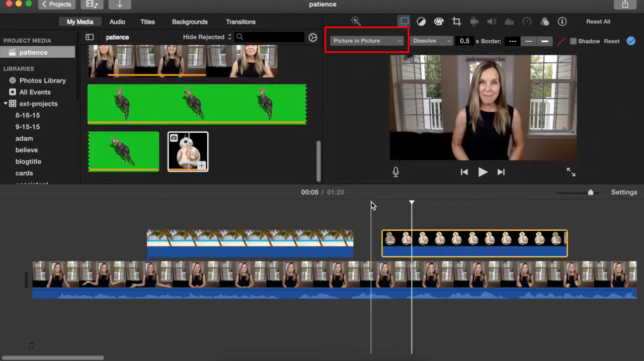Switch to the Backgrounds tab

point(190,22)
